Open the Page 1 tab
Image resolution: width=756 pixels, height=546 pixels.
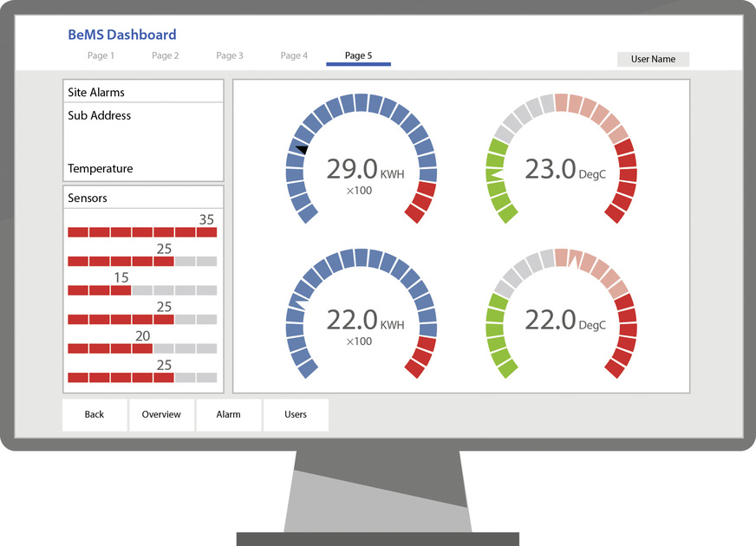click(x=101, y=55)
